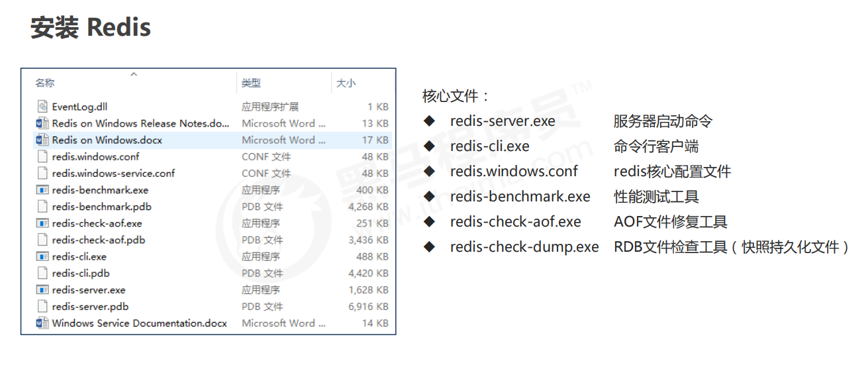This screenshot has height=373, width=868.
Task: Select the redis.windows-service.conf file name
Action: [114, 173]
